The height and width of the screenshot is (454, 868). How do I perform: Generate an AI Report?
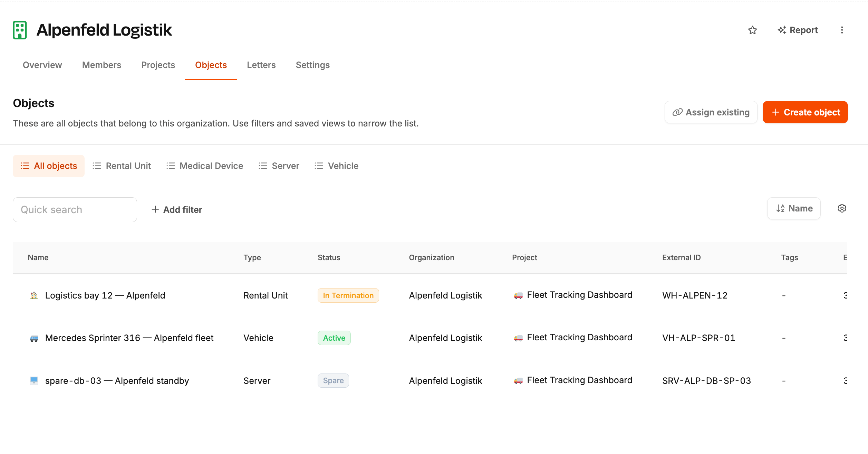(x=798, y=30)
